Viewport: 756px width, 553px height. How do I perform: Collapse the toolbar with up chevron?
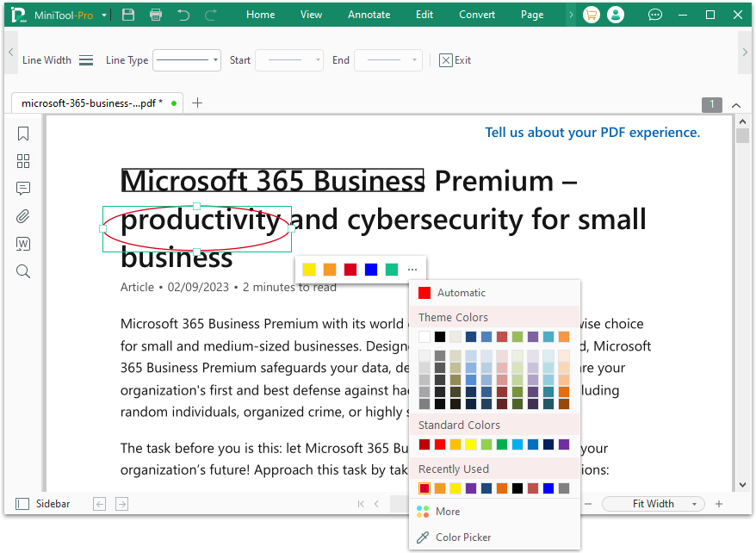pos(736,105)
